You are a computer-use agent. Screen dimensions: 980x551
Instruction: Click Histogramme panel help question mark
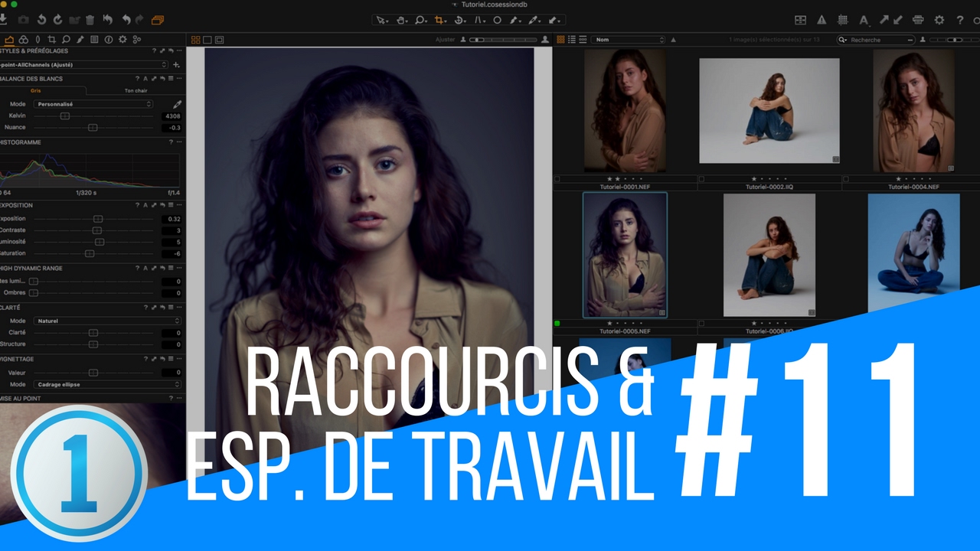171,142
